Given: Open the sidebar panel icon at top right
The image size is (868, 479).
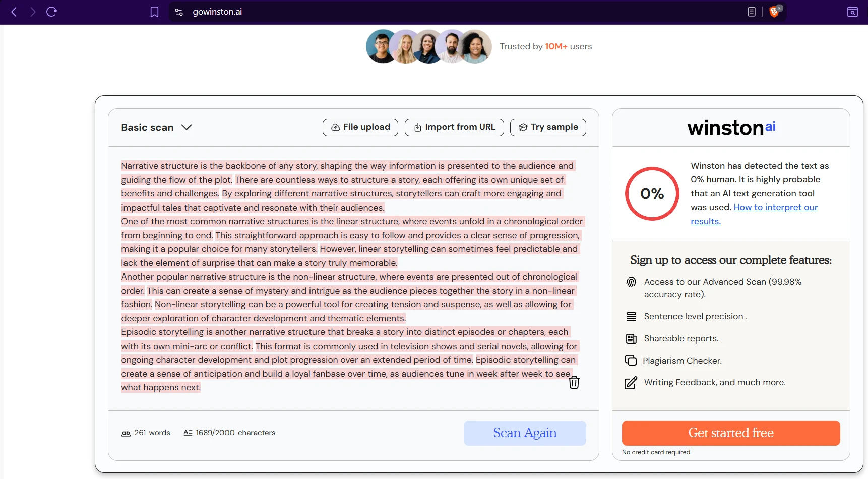Looking at the screenshot, I should (852, 12).
